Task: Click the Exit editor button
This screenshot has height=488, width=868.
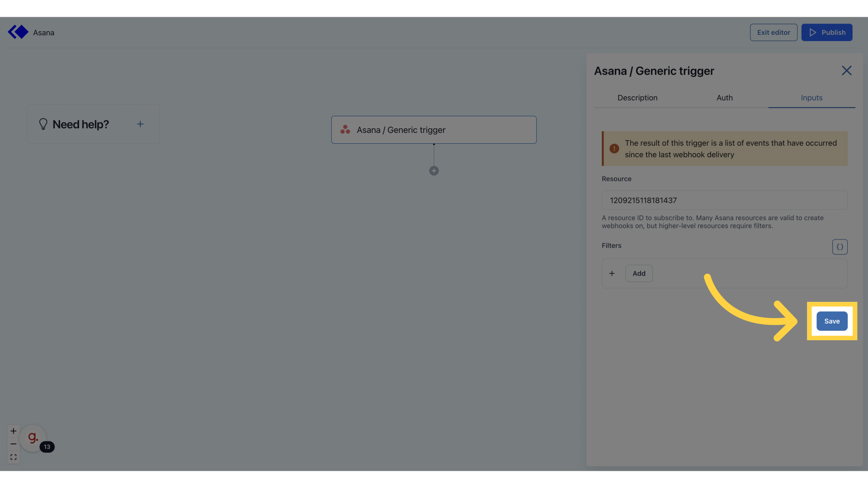Action: (773, 32)
